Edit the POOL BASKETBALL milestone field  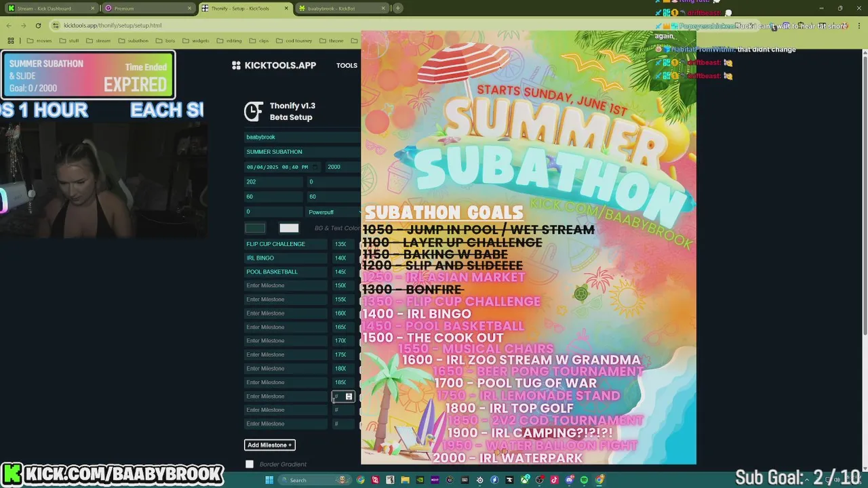click(x=285, y=272)
